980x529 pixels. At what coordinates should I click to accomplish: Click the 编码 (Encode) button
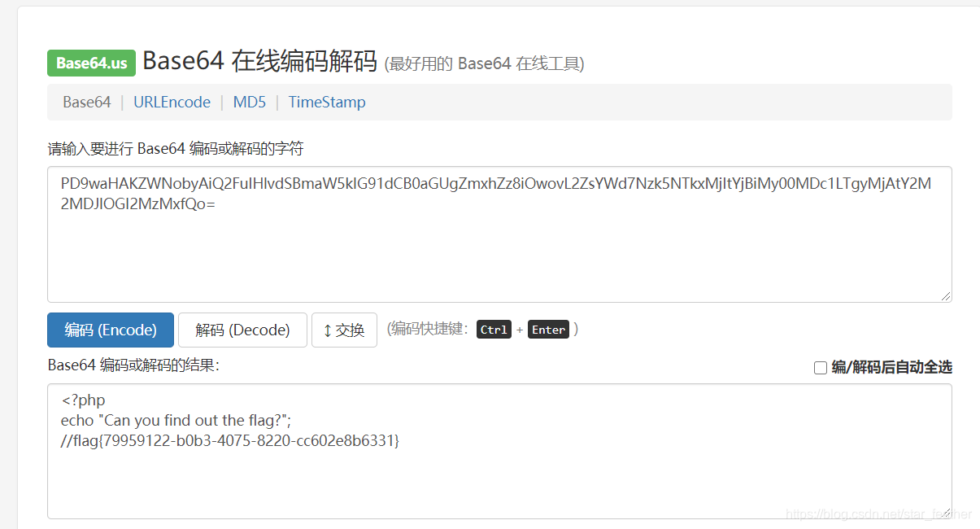111,330
